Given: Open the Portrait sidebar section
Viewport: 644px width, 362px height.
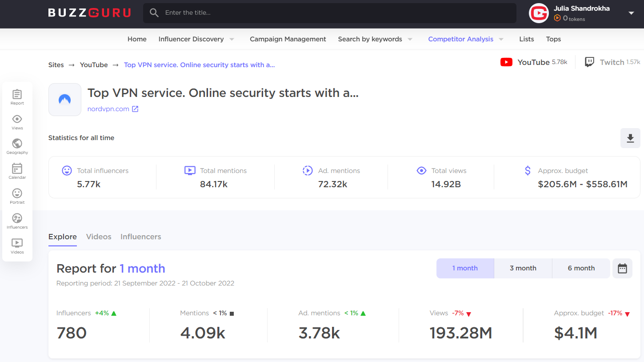Looking at the screenshot, I should (x=17, y=197).
